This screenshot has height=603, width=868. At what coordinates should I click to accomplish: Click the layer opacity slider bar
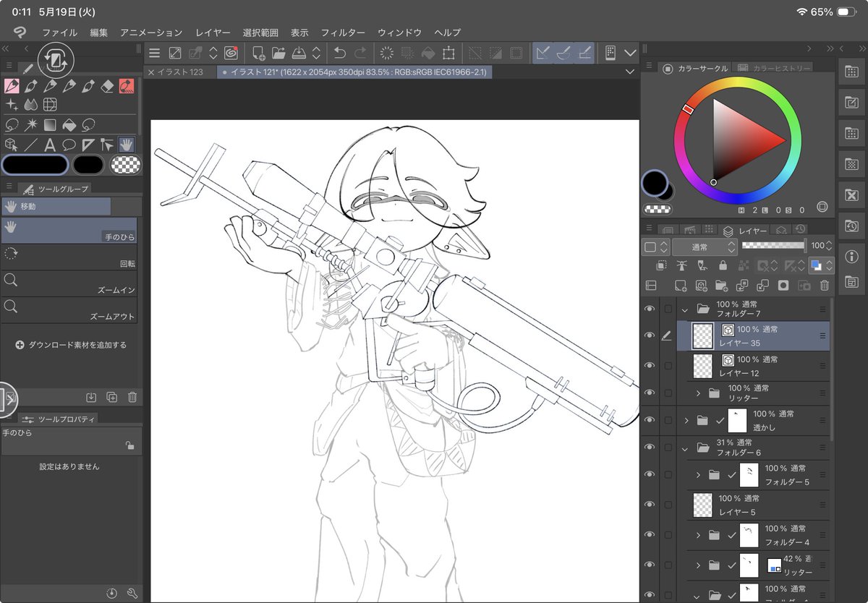(773, 246)
